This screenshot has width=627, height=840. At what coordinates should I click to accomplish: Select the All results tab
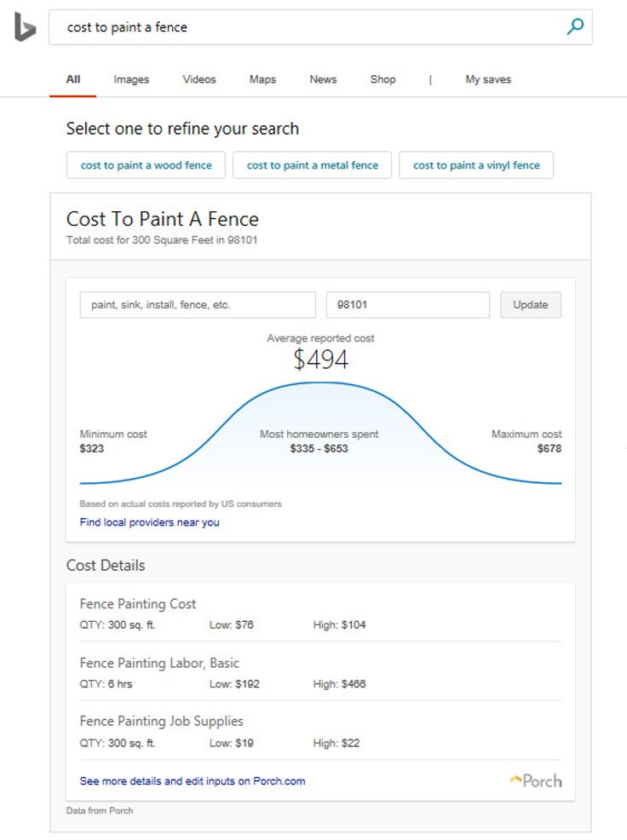click(x=72, y=78)
